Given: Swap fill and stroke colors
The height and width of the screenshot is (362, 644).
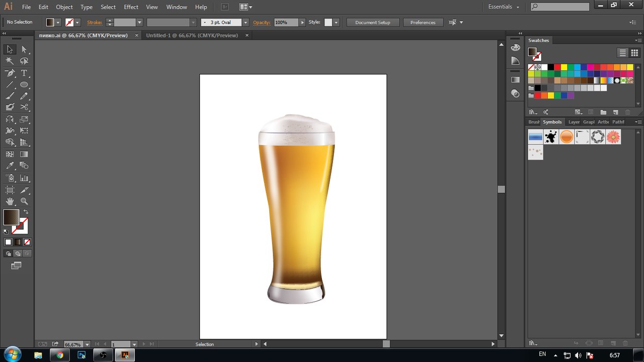Looking at the screenshot, I should [26, 212].
